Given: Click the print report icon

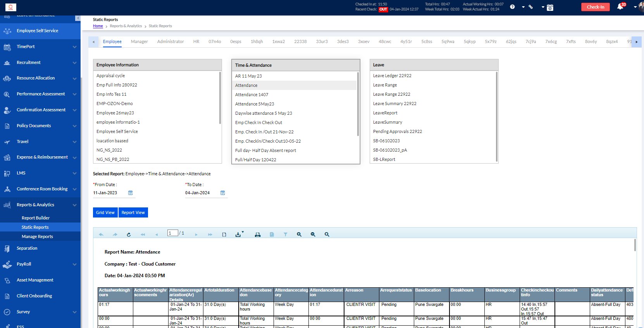Looking at the screenshot, I should pyautogui.click(x=258, y=235).
